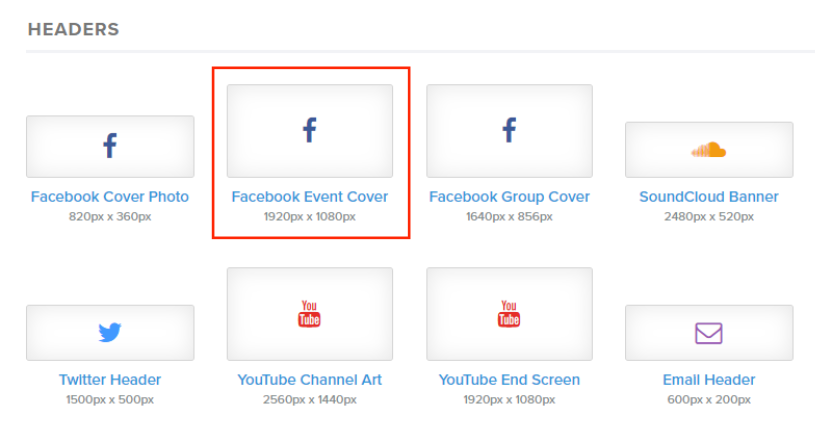Click the Facebook icon above Facebook Group Cover
This screenshot has height=447, width=815.
point(509,130)
